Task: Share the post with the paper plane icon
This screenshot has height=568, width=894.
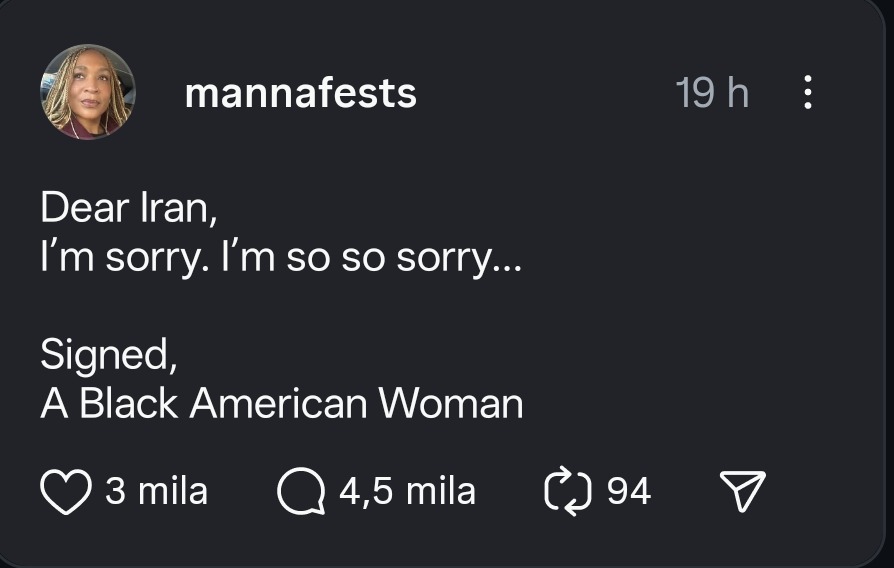Action: click(742, 492)
